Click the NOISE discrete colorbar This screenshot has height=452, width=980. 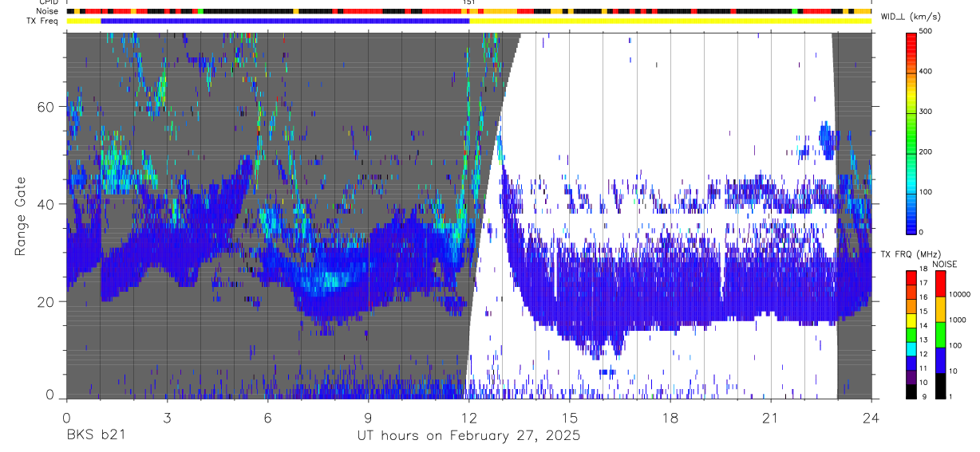click(939, 334)
